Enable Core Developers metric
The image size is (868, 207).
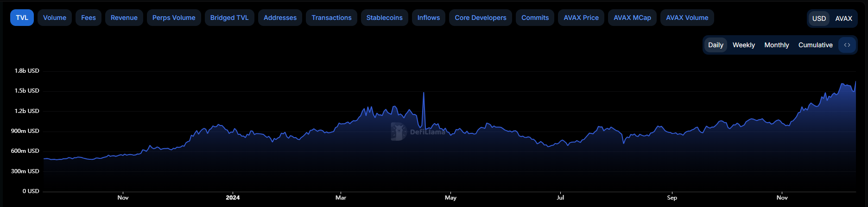(481, 18)
